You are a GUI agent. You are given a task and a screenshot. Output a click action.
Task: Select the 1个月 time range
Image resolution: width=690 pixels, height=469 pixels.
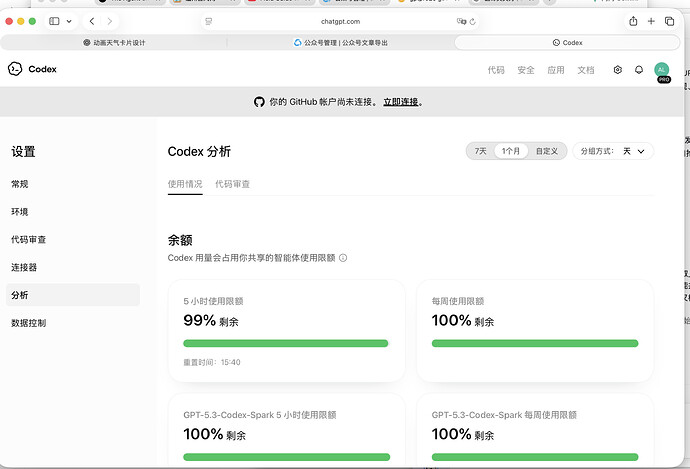511,151
